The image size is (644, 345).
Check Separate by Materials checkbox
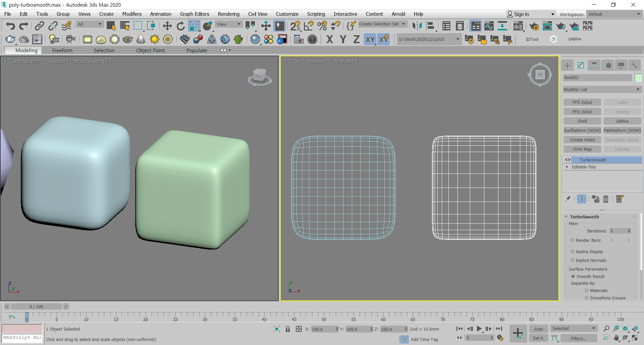tap(587, 290)
